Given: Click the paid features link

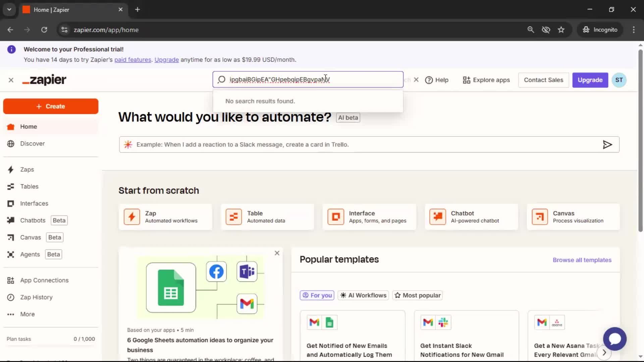Looking at the screenshot, I should click(133, 60).
